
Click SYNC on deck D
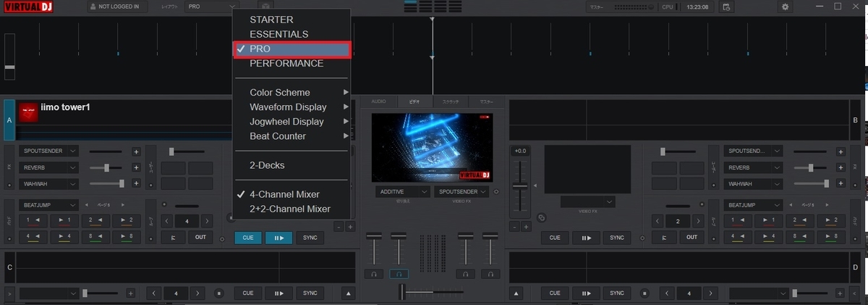(x=617, y=293)
